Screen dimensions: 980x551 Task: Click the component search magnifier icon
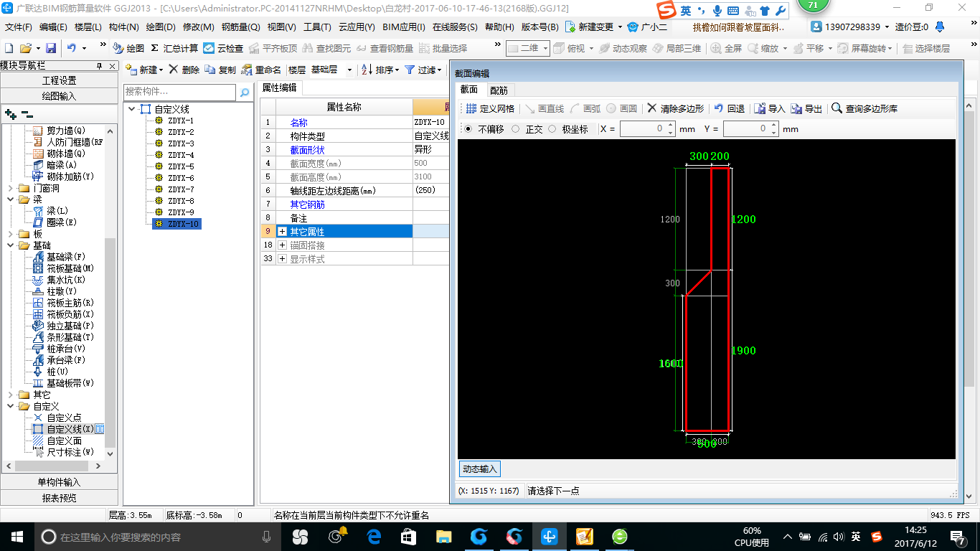[x=245, y=92]
